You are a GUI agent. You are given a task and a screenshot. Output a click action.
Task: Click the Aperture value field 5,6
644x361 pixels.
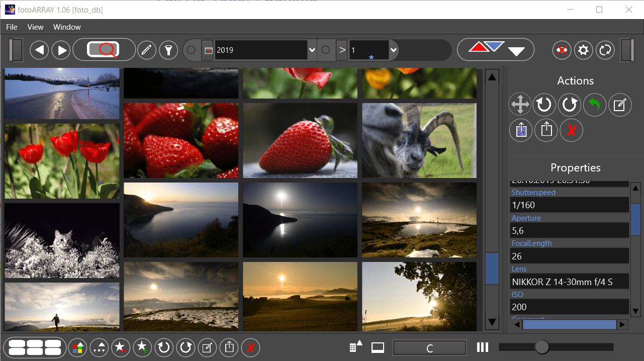point(570,230)
